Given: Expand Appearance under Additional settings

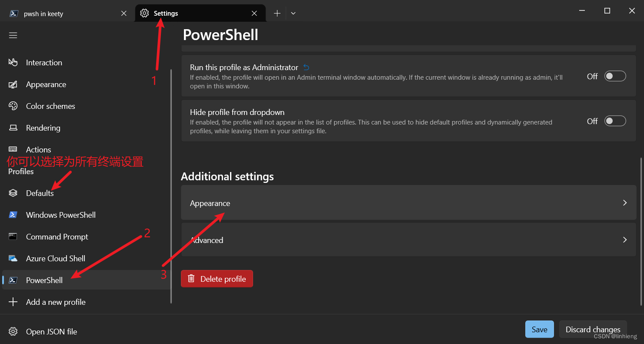Looking at the screenshot, I should point(408,202).
